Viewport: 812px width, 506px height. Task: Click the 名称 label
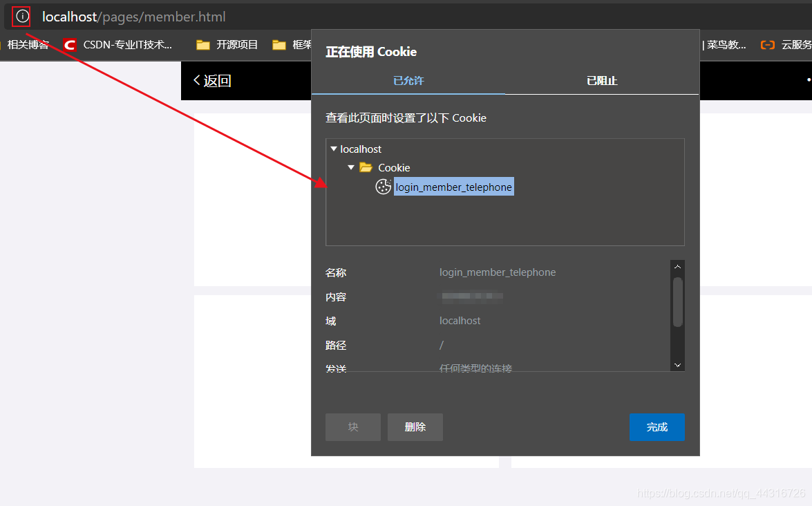pyautogui.click(x=336, y=272)
